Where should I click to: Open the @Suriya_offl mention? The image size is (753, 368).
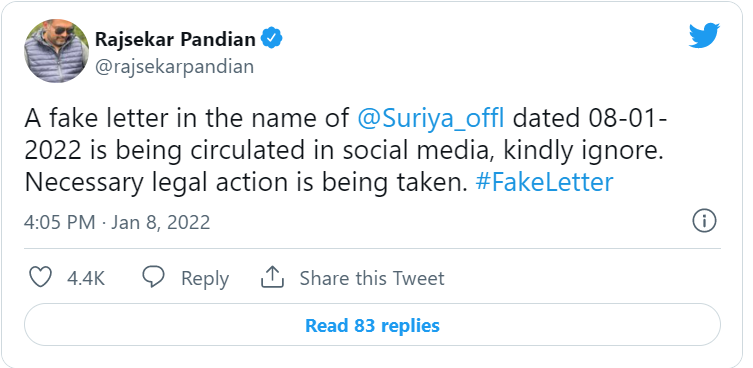[431, 119]
